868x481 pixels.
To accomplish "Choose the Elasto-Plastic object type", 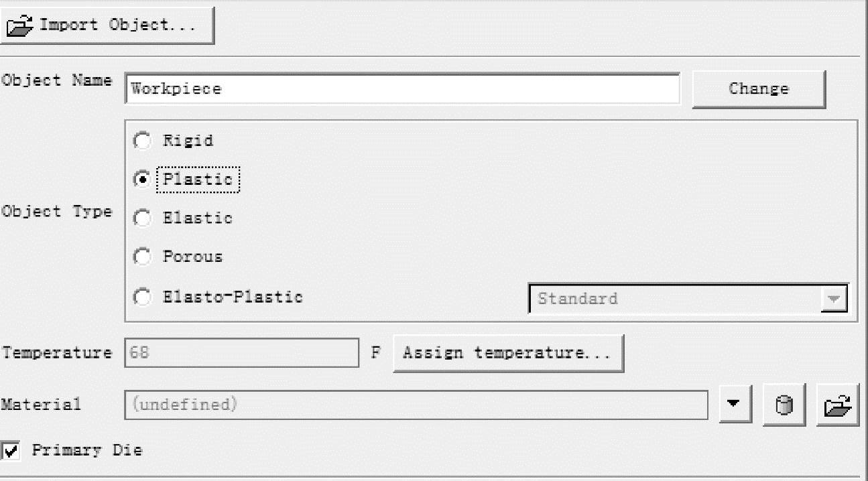I will (142, 297).
